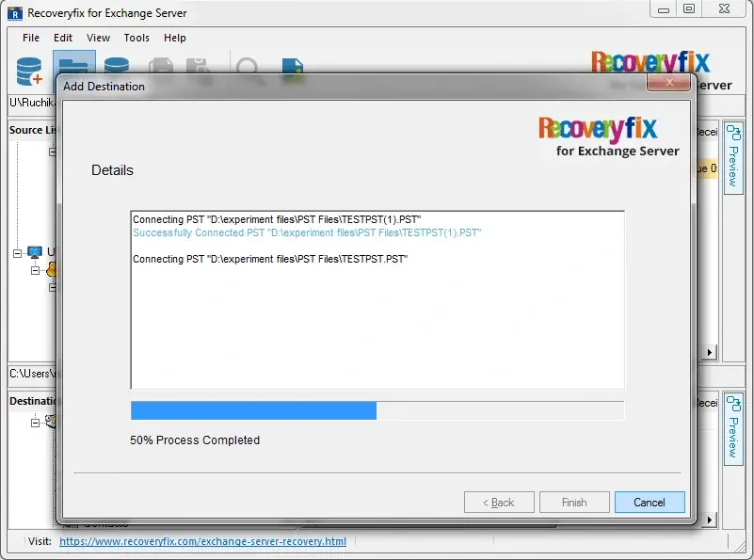Image resolution: width=754 pixels, height=560 pixels.
Task: Open the Help menu
Action: 174,38
